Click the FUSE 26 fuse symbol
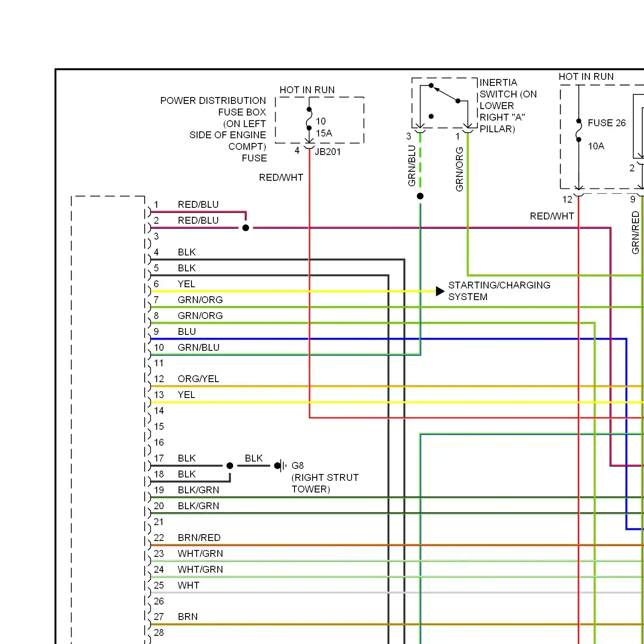The image size is (644, 644). [x=578, y=131]
